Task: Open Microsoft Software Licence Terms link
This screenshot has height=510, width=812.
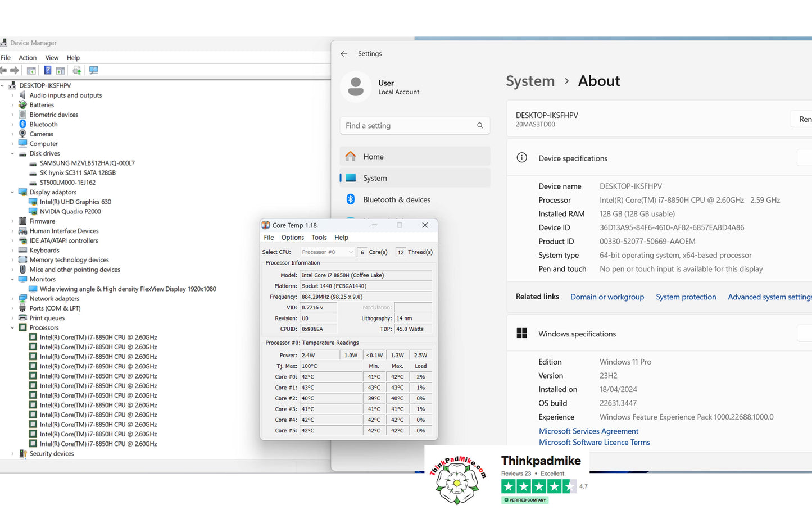Action: [x=595, y=443]
